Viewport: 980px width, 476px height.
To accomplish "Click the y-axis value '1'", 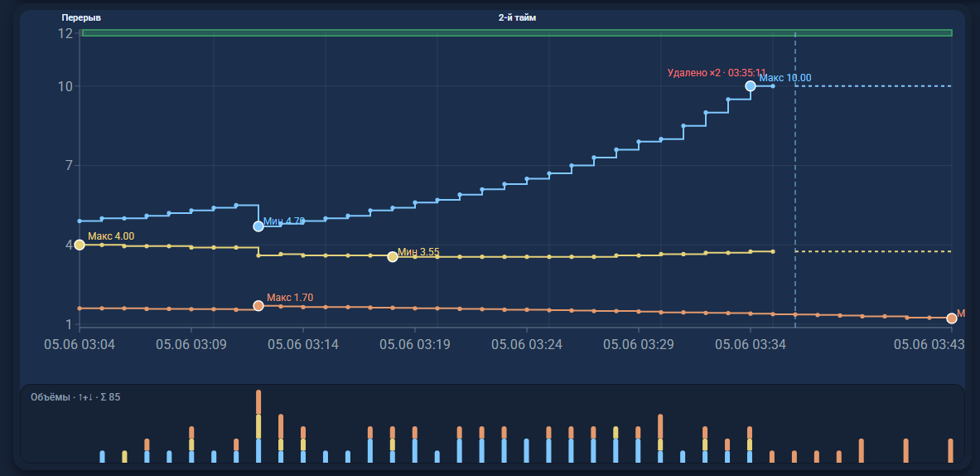I will coord(69,324).
